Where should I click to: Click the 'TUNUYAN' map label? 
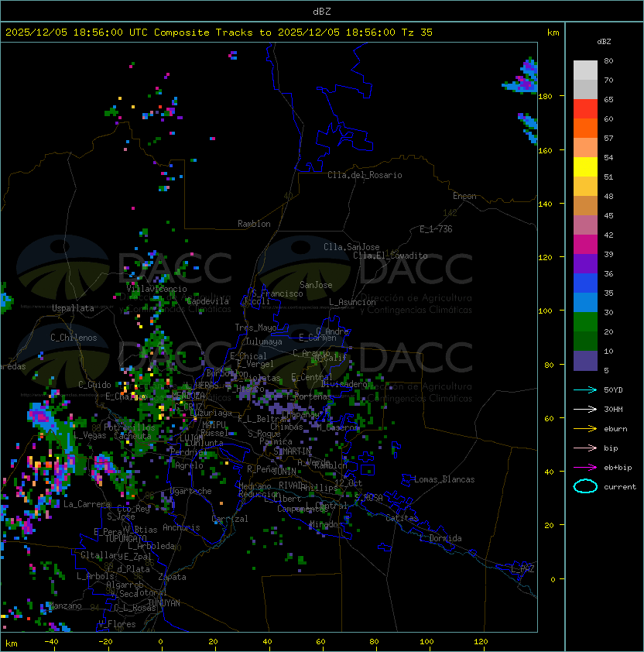click(x=164, y=603)
